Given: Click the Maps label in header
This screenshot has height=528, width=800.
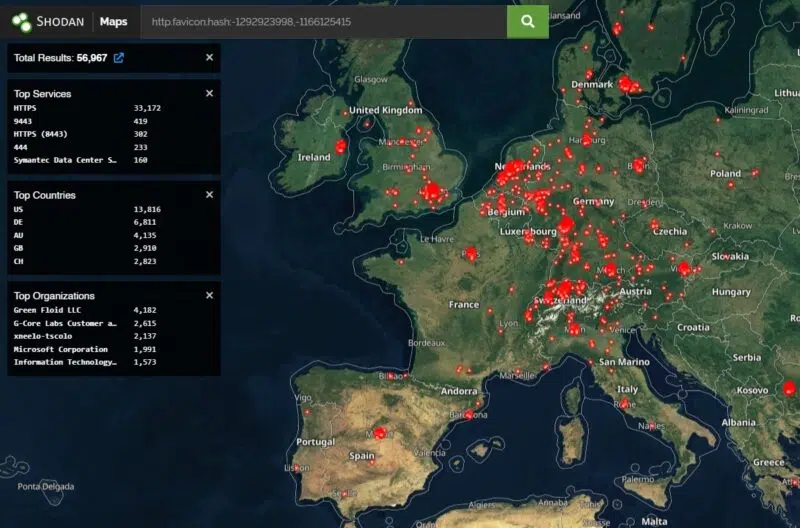Looking at the screenshot, I should pos(113,21).
